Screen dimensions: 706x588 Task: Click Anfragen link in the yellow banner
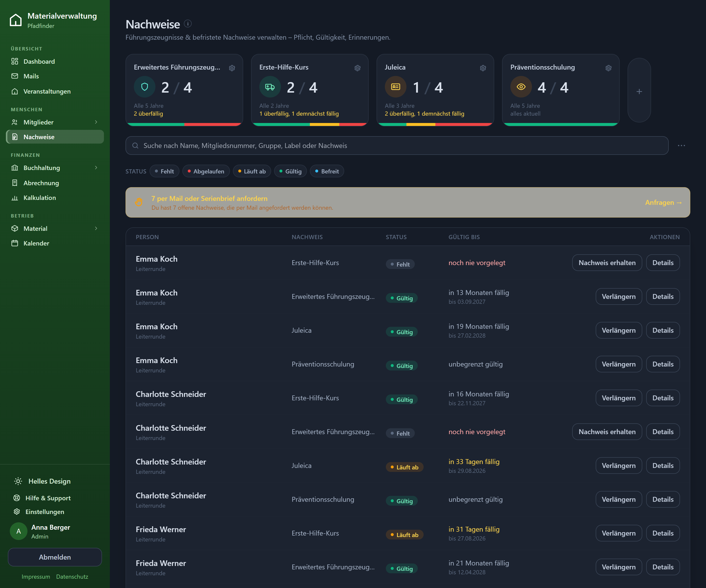point(663,202)
